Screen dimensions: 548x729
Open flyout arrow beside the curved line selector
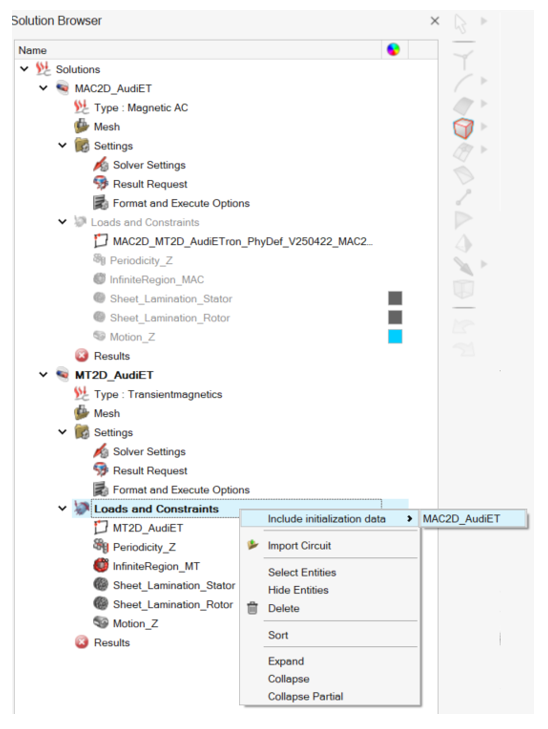[x=484, y=80]
